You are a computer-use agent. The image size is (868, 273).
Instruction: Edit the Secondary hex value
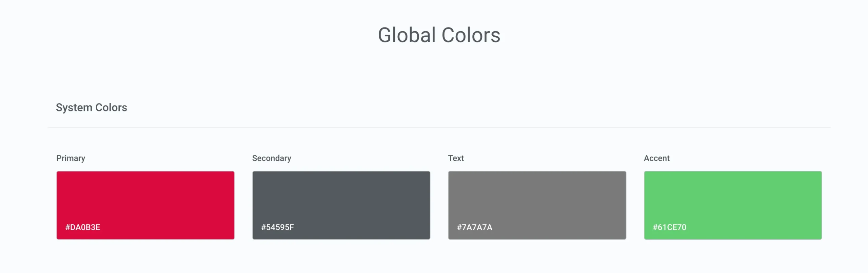coord(277,227)
